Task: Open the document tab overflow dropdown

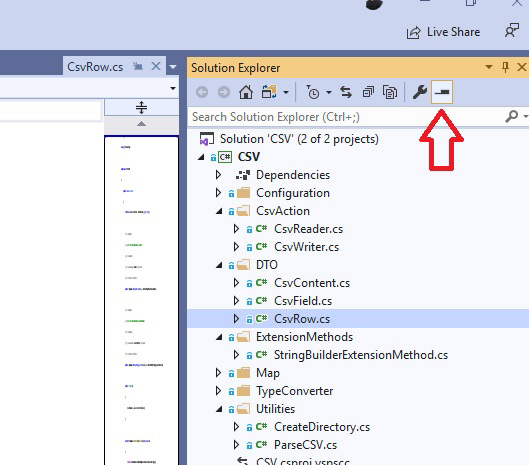Action: point(173,67)
